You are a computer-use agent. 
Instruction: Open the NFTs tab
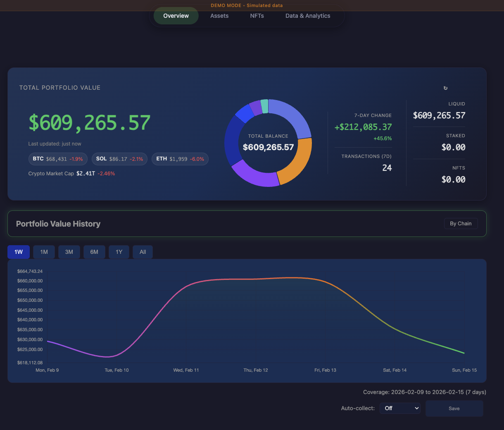[x=257, y=16]
